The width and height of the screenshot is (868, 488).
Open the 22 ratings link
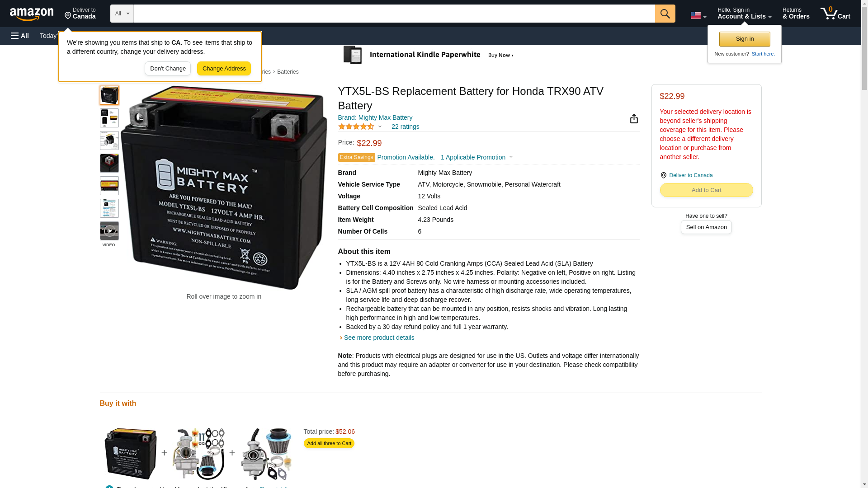pyautogui.click(x=405, y=127)
